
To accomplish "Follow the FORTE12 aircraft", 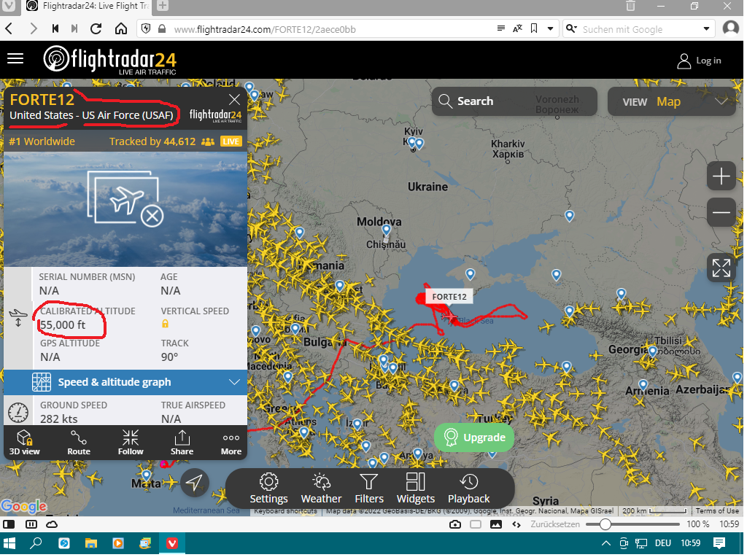I will pyautogui.click(x=131, y=443).
